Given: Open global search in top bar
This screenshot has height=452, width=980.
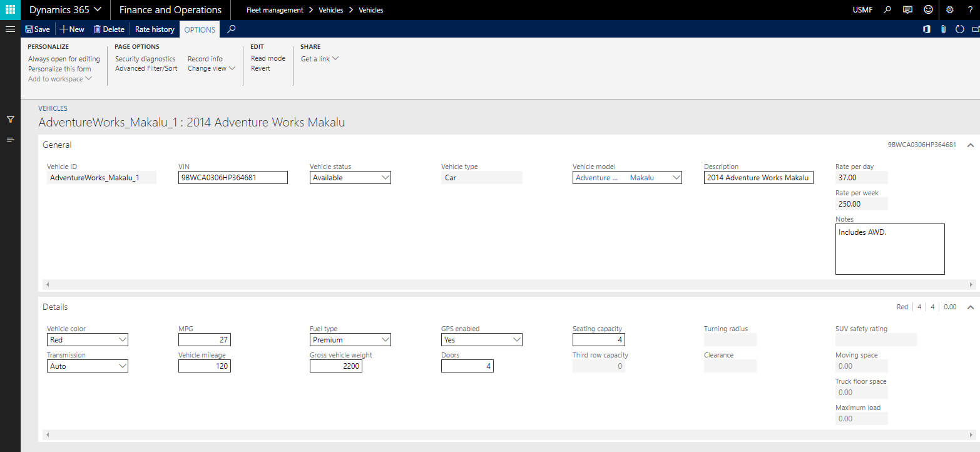Looking at the screenshot, I should tap(887, 10).
